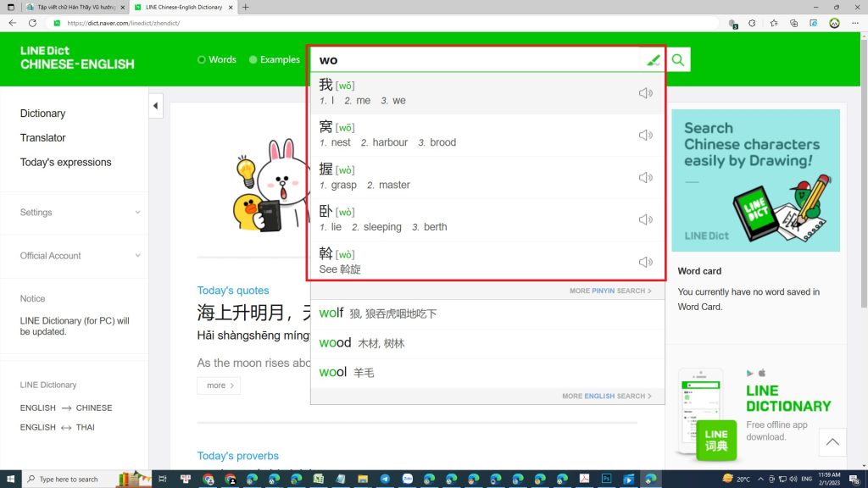Click the magnifier search button
This screenshot has width=868, height=488.
click(678, 60)
